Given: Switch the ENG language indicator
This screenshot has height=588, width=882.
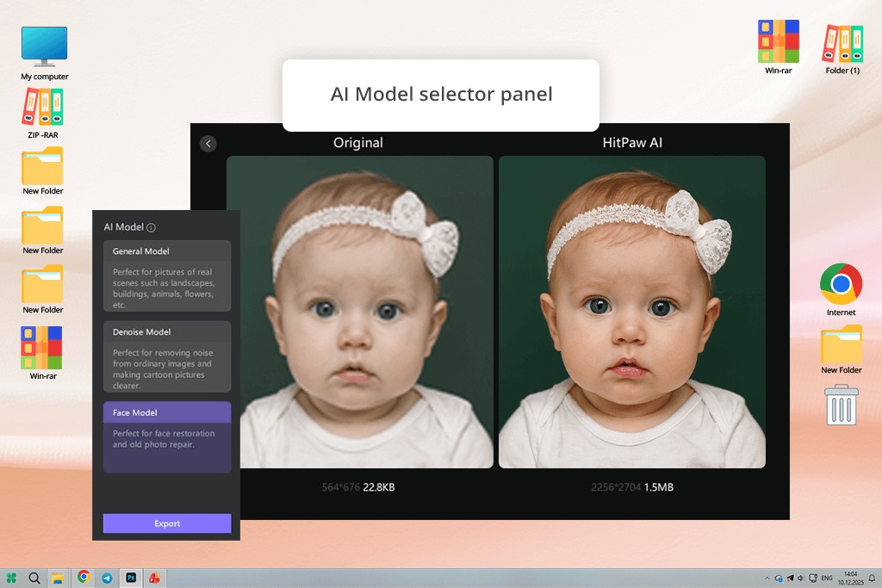Looking at the screenshot, I should click(x=827, y=578).
